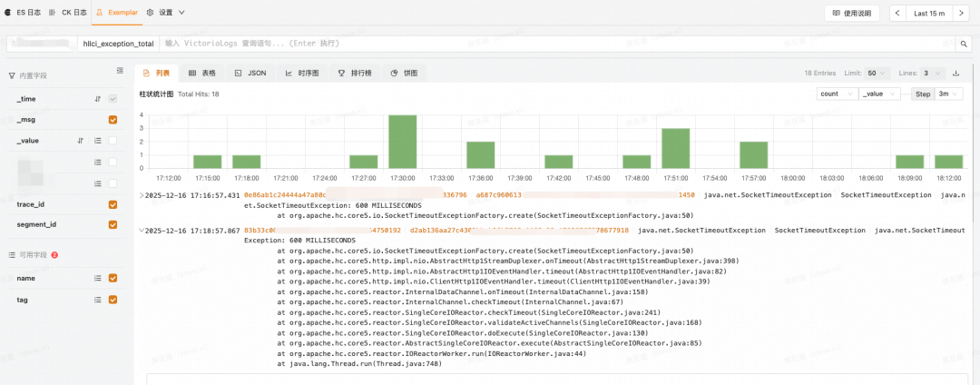Click the list icon beside 可用字段
This screenshot has height=385, width=980.
(x=12, y=255)
